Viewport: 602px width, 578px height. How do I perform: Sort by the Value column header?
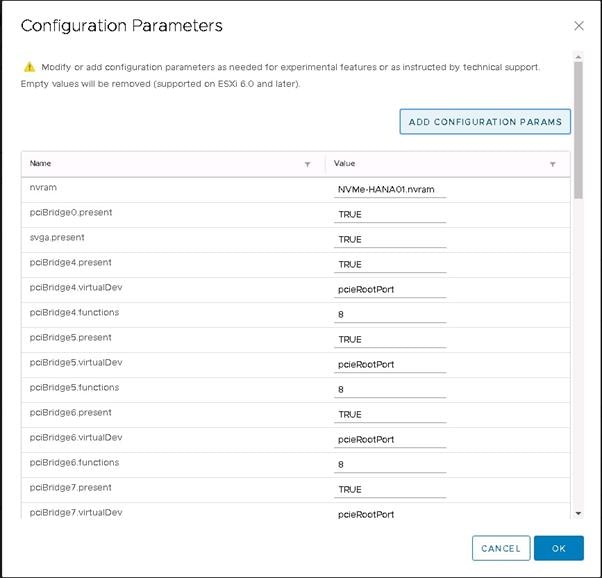(344, 164)
